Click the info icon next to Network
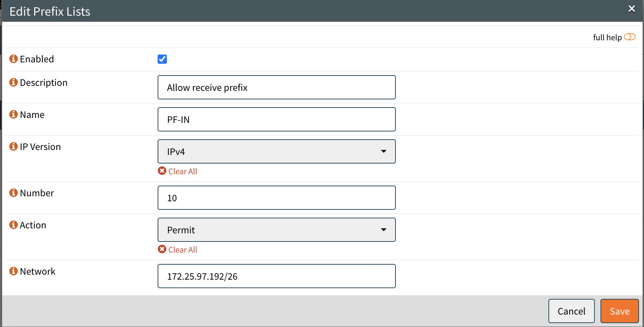 click(x=14, y=271)
